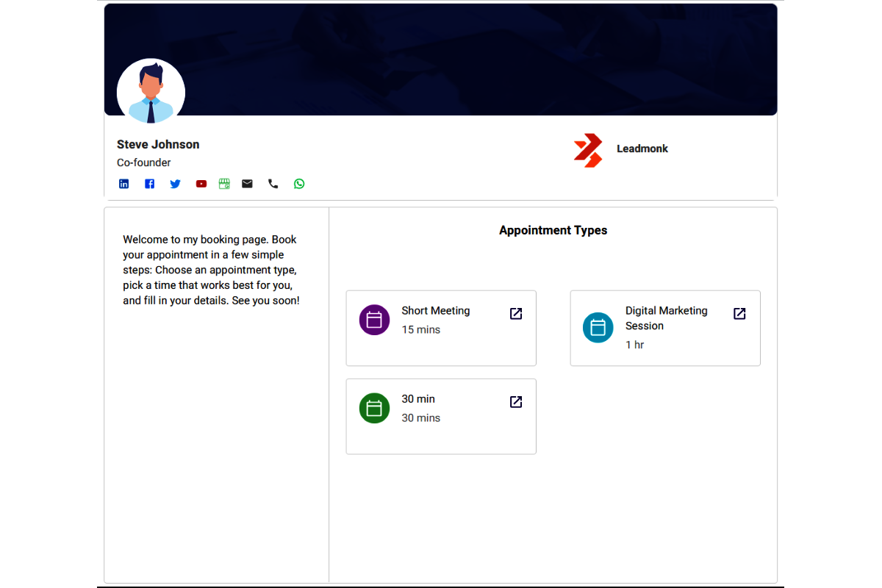
Task: Click the 30 mins duration card
Action: [x=441, y=416]
